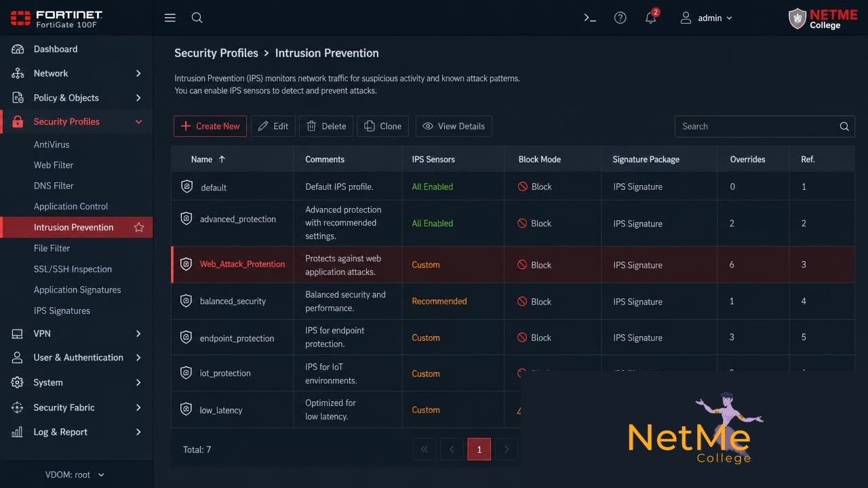Click the previous page arrow
The width and height of the screenshot is (868, 488).
(x=452, y=449)
